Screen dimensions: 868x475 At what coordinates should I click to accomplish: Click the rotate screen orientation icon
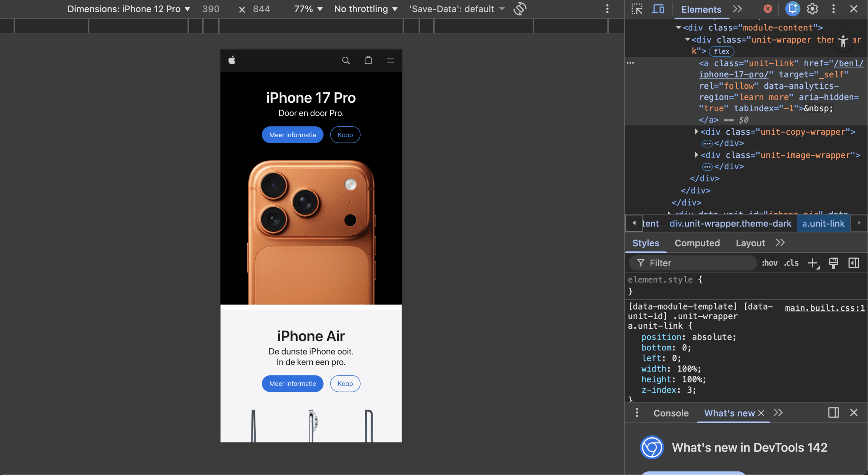pyautogui.click(x=520, y=9)
